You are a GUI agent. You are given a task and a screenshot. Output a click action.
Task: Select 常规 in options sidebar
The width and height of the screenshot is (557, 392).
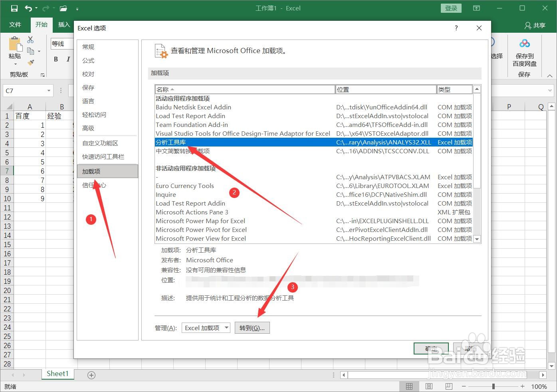tap(107, 47)
